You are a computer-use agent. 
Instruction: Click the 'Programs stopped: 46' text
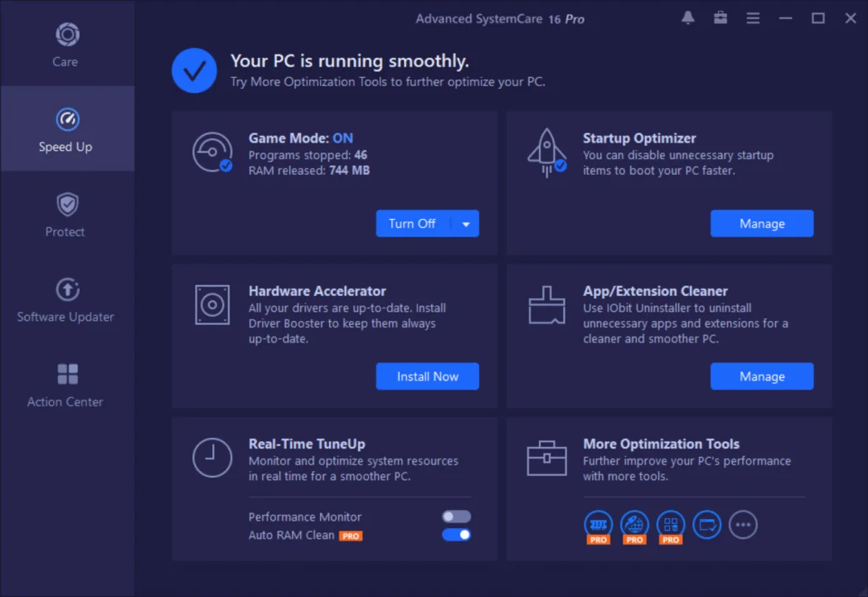tap(308, 155)
